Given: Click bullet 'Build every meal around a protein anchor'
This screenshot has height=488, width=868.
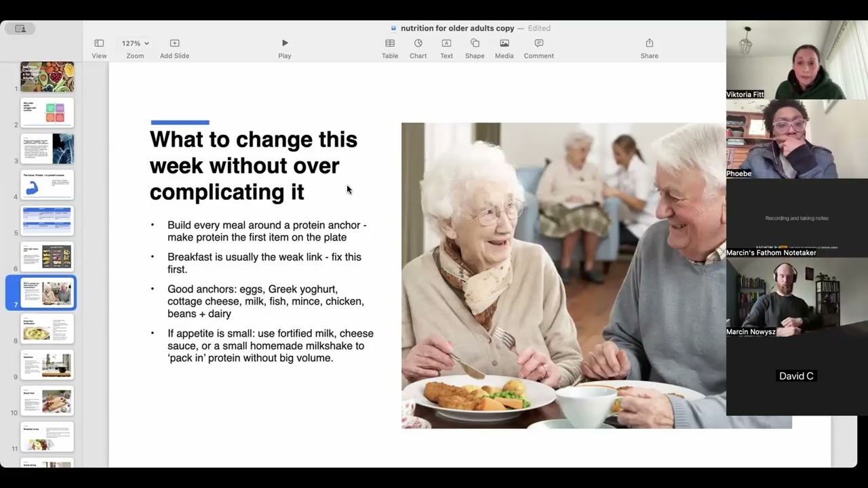Looking at the screenshot, I should click(x=267, y=231).
